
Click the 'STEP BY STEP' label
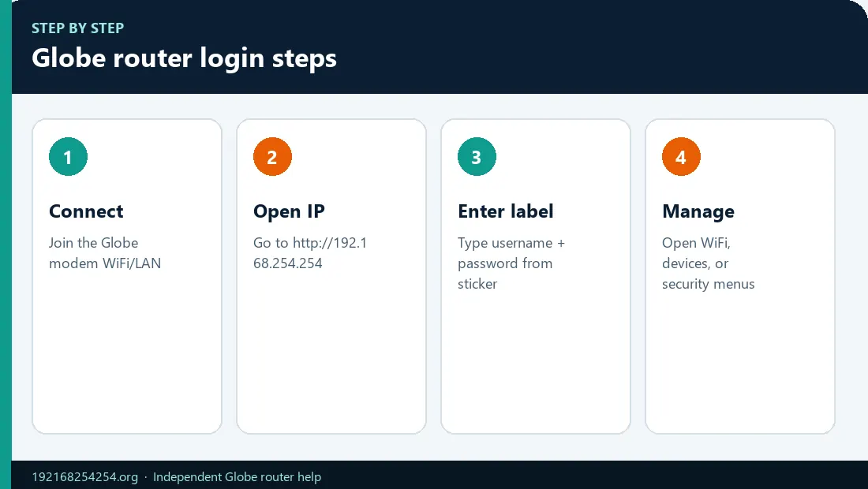[x=77, y=28]
